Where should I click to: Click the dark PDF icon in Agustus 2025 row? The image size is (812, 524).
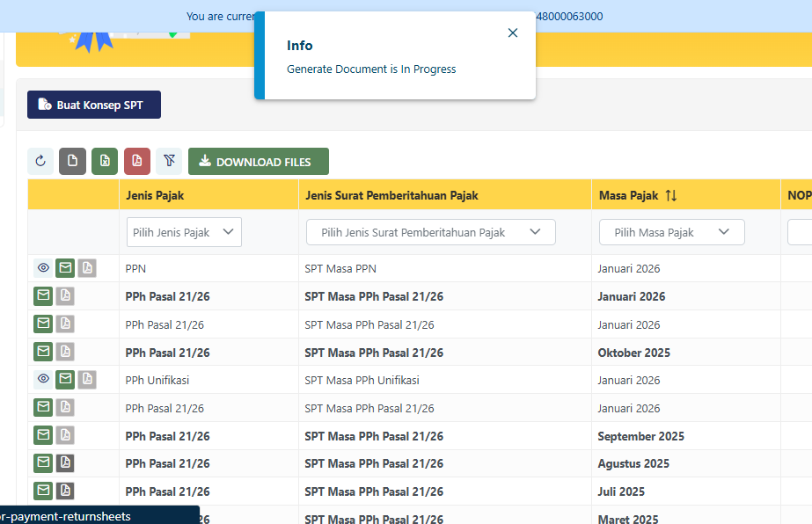pyautogui.click(x=65, y=463)
